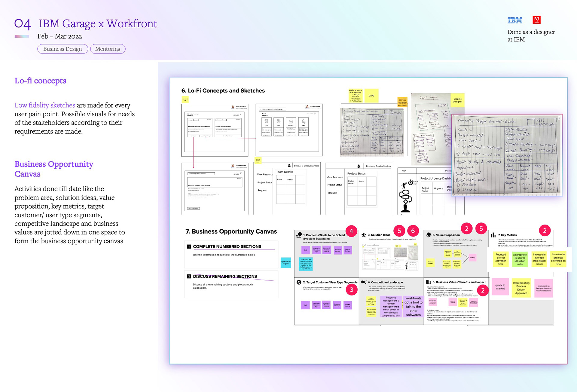Click the Resource management & request management sticky
Image resolution: width=577 pixels, height=392 pixels.
(x=391, y=306)
